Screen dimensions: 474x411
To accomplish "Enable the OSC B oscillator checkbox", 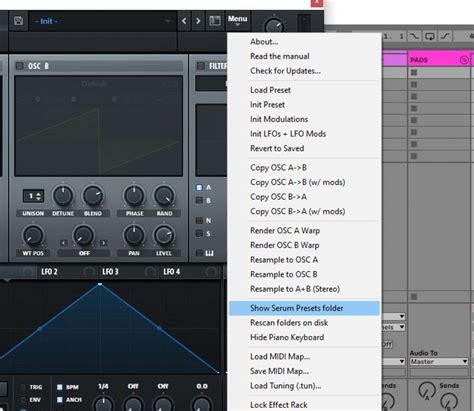I will click(x=19, y=66).
